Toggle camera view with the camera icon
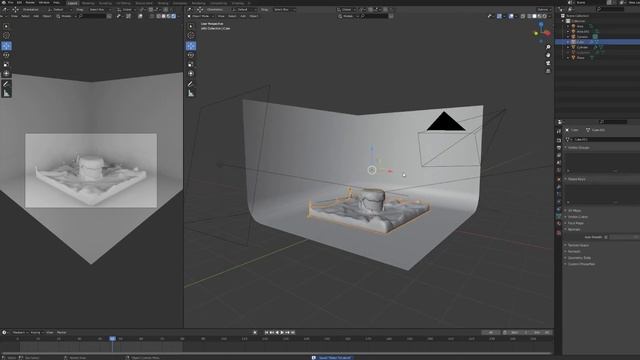 pyautogui.click(x=548, y=63)
